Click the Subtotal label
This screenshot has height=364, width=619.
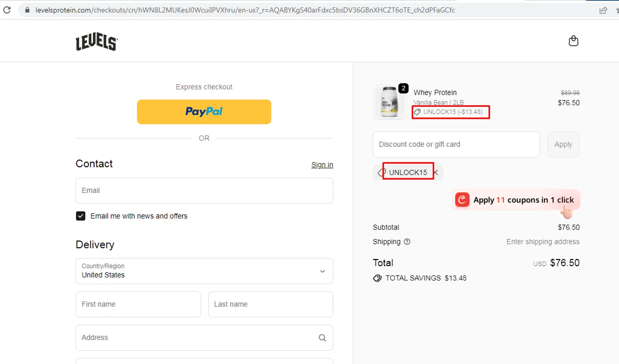coord(386,227)
